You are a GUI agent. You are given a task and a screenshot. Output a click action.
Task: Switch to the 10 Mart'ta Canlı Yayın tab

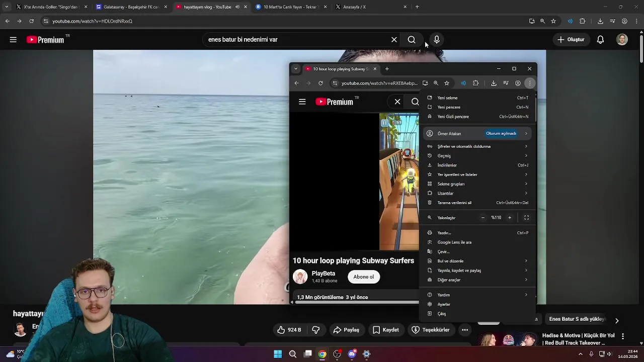click(x=291, y=7)
